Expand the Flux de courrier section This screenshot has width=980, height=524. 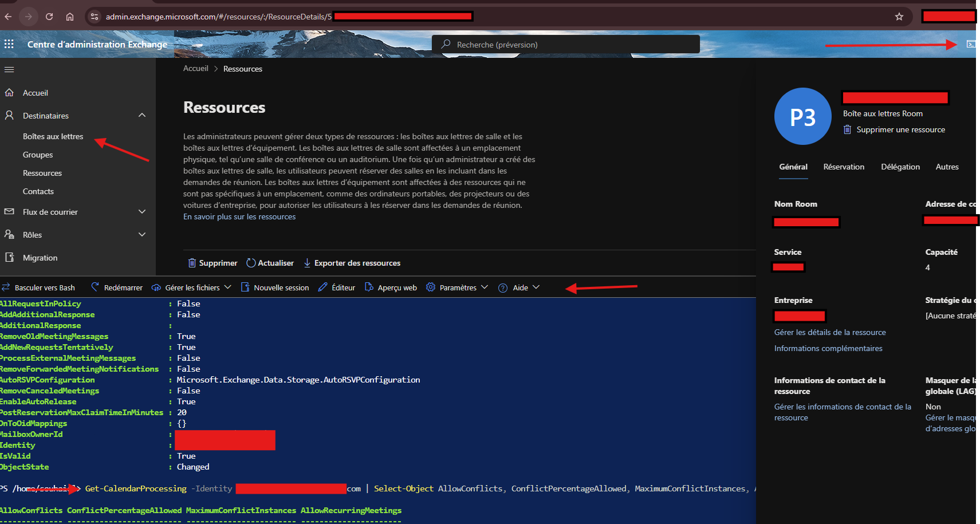click(142, 212)
